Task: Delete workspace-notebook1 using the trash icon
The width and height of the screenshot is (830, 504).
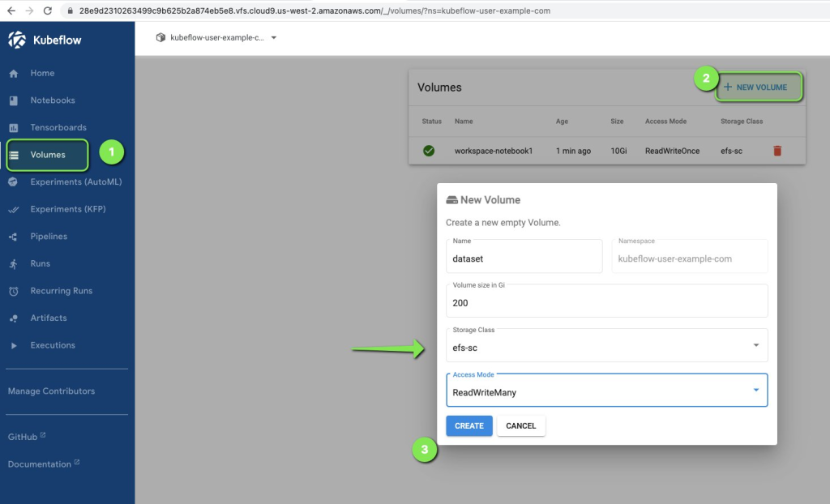Action: (777, 150)
